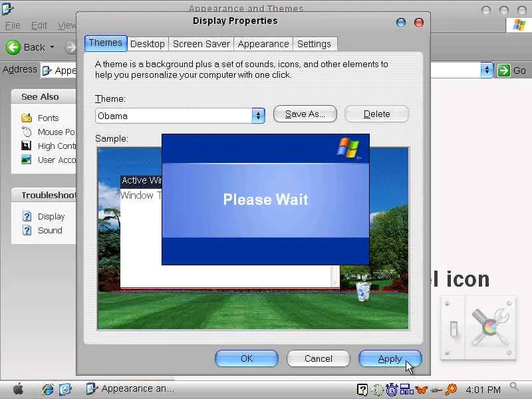This screenshot has width=532, height=399.
Task: Click the network tray icon
Action: 406,390
